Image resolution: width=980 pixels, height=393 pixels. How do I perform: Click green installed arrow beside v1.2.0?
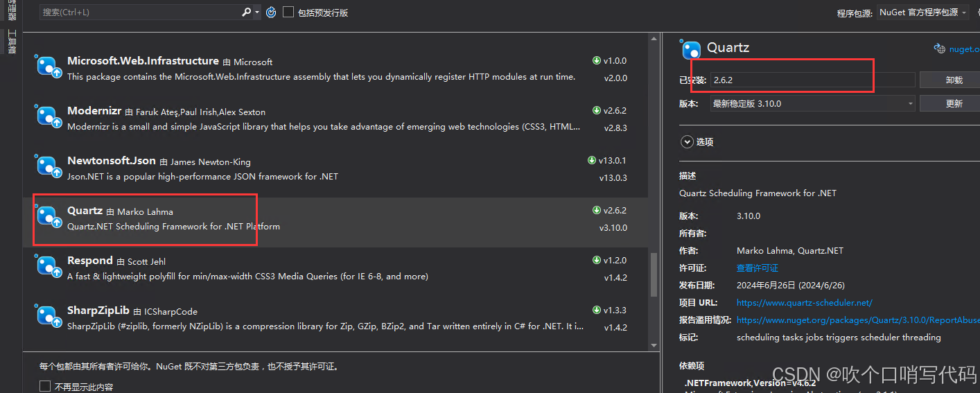tap(597, 260)
